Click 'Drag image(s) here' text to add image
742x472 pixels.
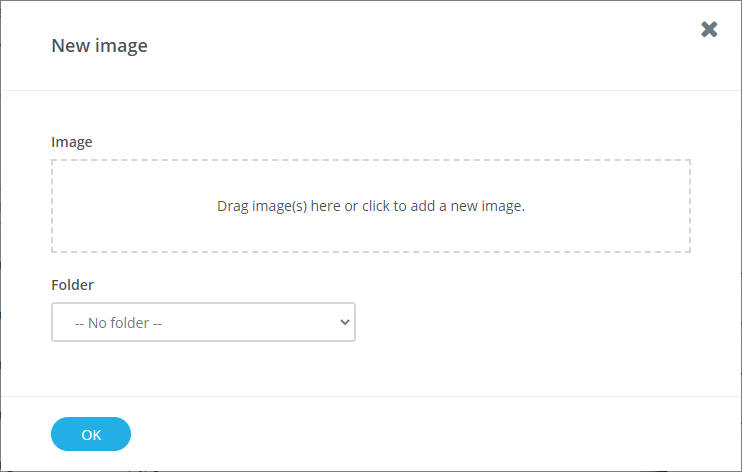click(x=371, y=207)
